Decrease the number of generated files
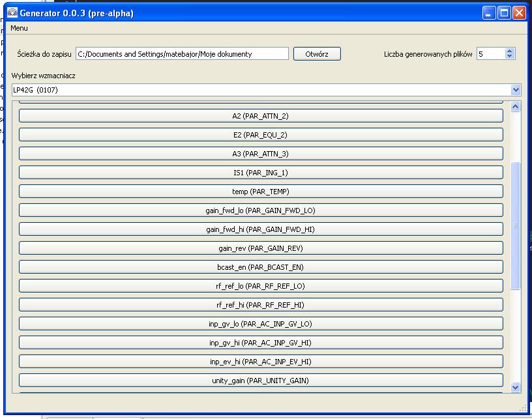The height and width of the screenshot is (419, 532). [510, 57]
